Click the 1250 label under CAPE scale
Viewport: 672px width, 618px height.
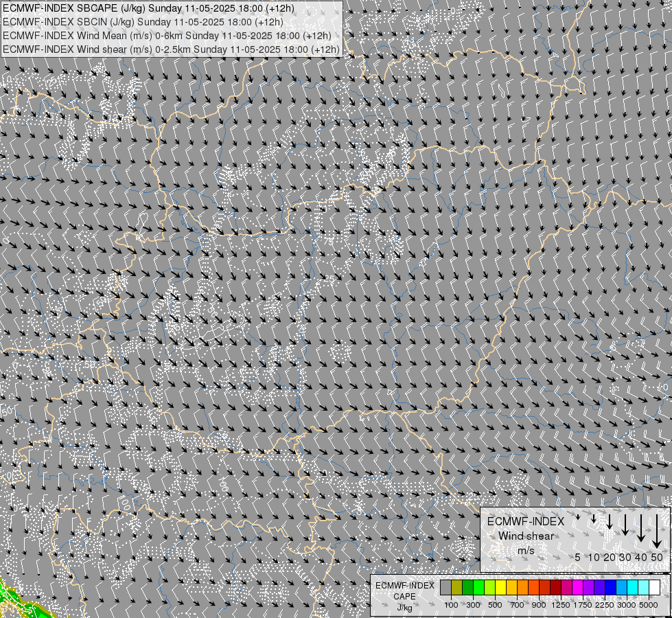click(561, 605)
